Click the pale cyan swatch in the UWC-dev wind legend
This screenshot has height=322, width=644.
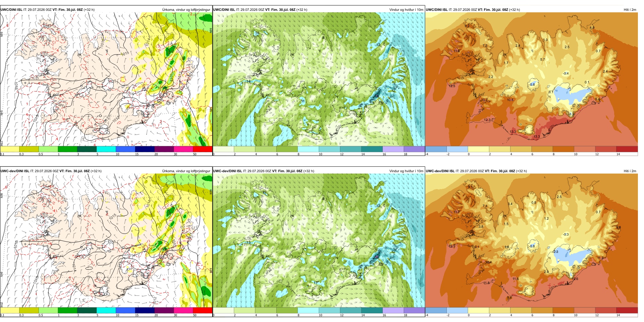308,310
